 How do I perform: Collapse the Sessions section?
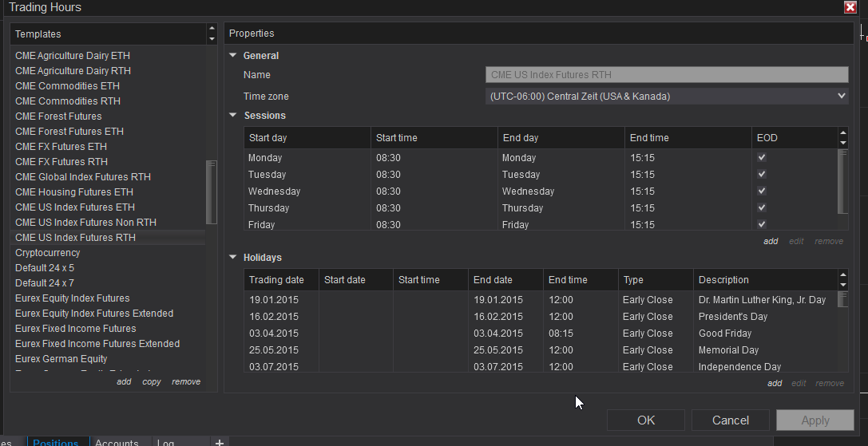pos(233,116)
